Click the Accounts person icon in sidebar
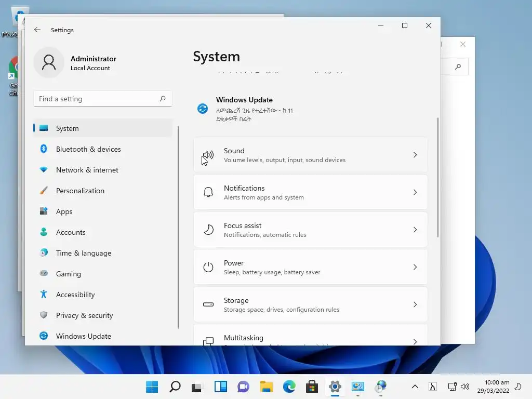 44,232
